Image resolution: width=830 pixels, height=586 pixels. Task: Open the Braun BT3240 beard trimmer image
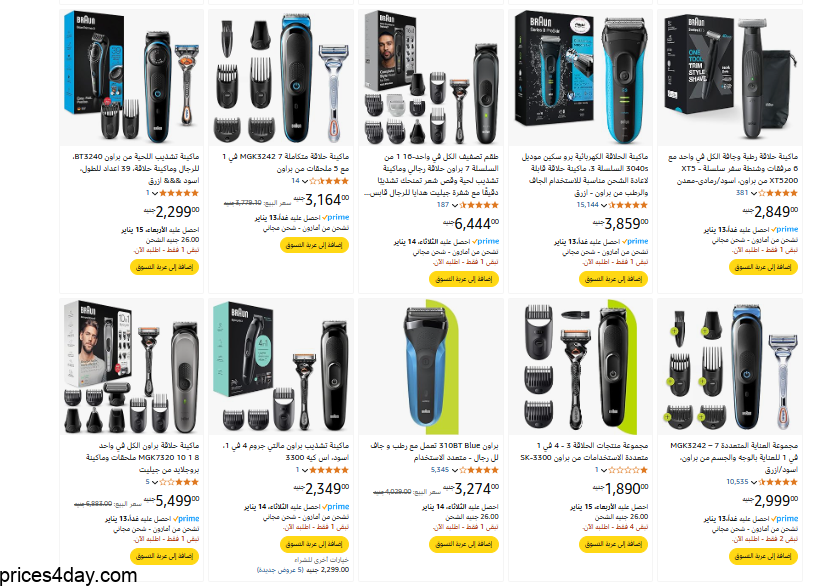tap(131, 77)
